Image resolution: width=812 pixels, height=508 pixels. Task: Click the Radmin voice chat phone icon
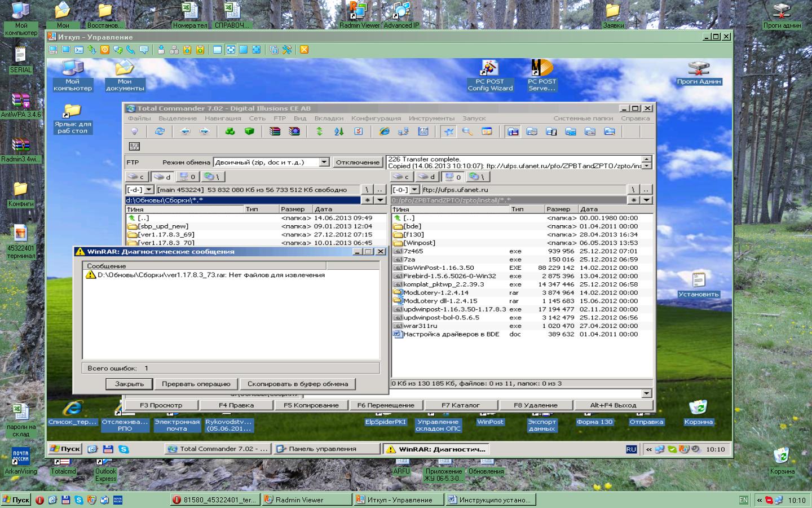coord(131,50)
